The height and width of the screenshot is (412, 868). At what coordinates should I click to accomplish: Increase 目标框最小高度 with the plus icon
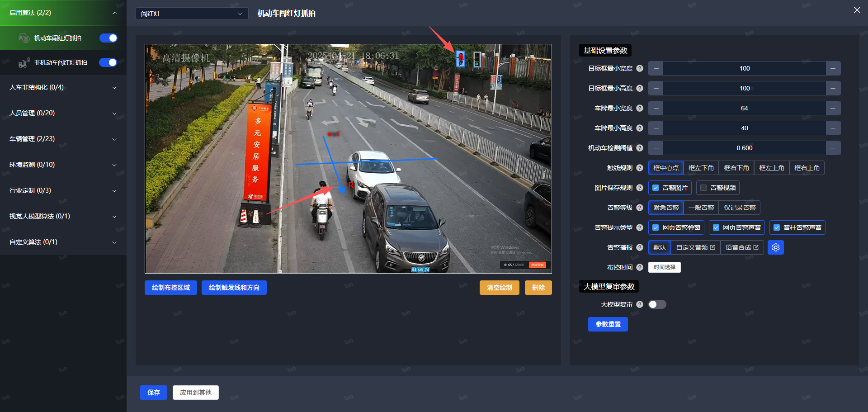click(833, 88)
